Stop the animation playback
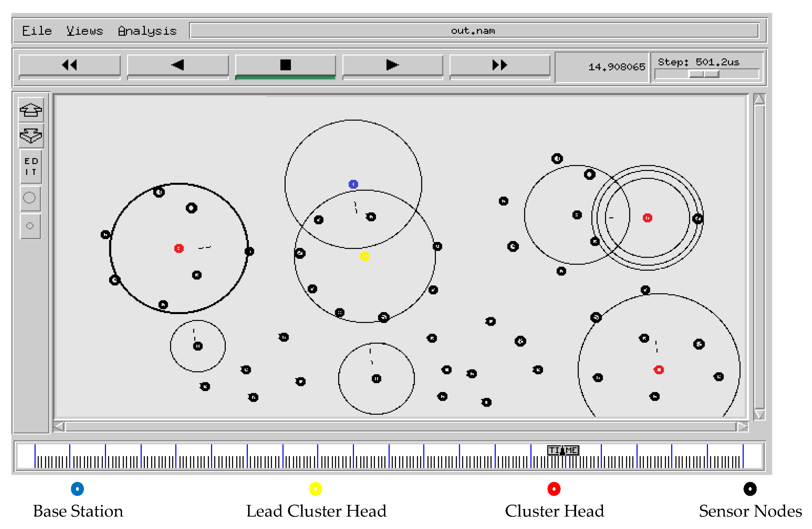This screenshot has width=812, height=529. point(285,65)
